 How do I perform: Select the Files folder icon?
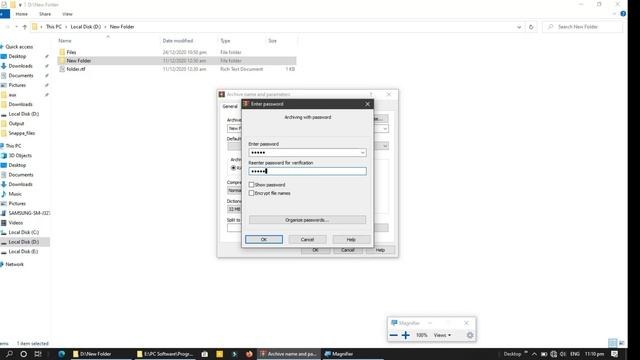62,52
